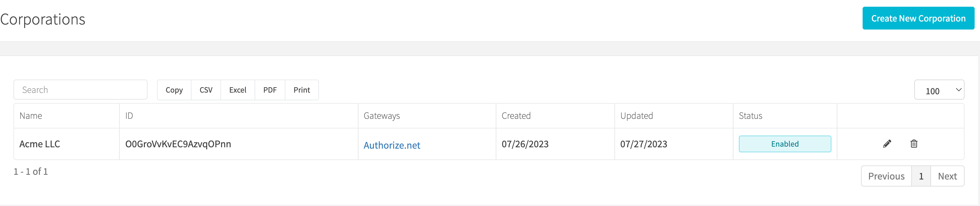Screen dimensions: 980x206
Task: Export the table as PDF
Action: pyautogui.click(x=270, y=90)
